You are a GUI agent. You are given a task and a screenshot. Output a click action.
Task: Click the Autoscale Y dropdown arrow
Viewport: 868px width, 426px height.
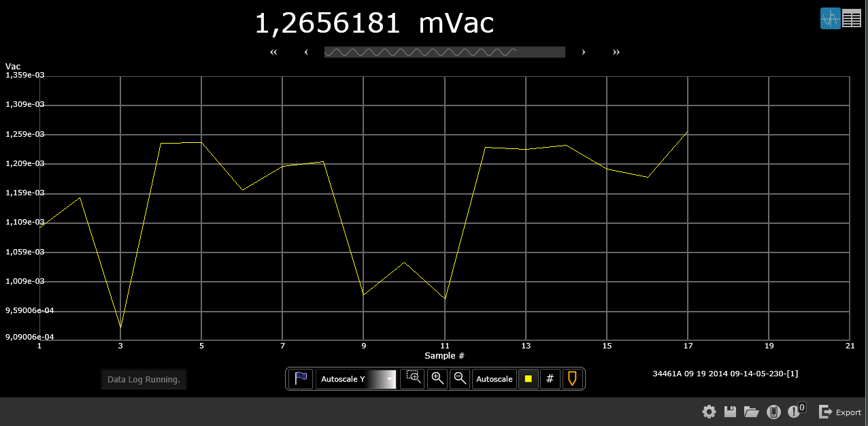point(389,378)
